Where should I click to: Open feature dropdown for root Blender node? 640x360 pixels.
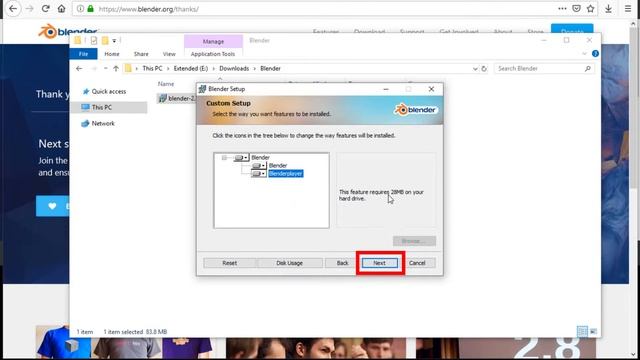pyautogui.click(x=241, y=158)
